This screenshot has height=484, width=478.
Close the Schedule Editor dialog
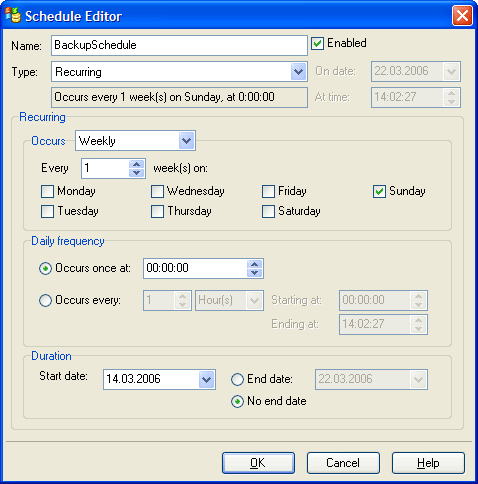462,16
